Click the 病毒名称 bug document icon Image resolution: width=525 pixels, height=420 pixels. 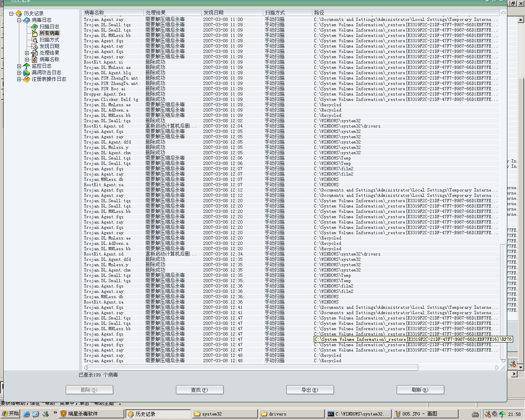point(34,59)
